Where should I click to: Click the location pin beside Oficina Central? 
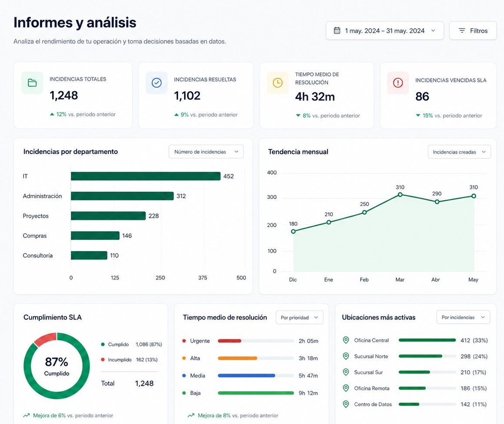point(346,340)
